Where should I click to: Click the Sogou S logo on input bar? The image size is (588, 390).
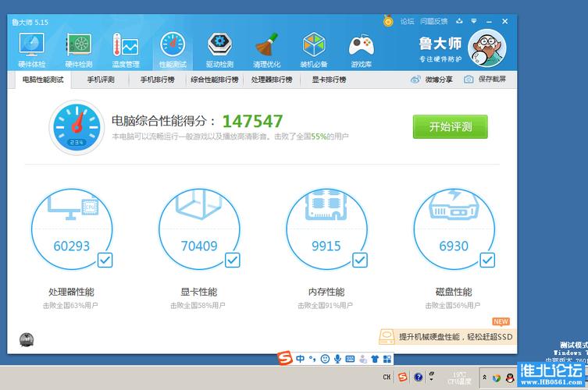point(285,359)
